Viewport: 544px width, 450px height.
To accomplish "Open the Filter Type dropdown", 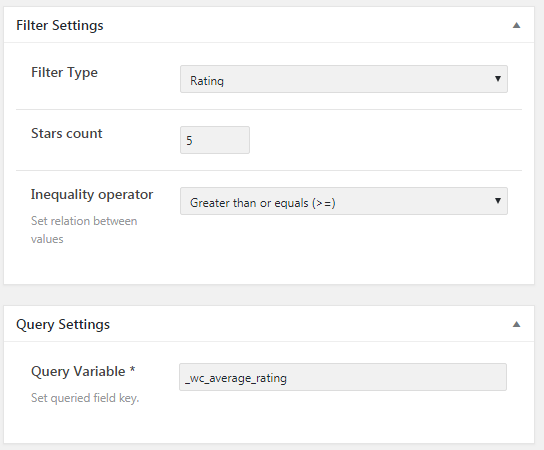I will 343,79.
